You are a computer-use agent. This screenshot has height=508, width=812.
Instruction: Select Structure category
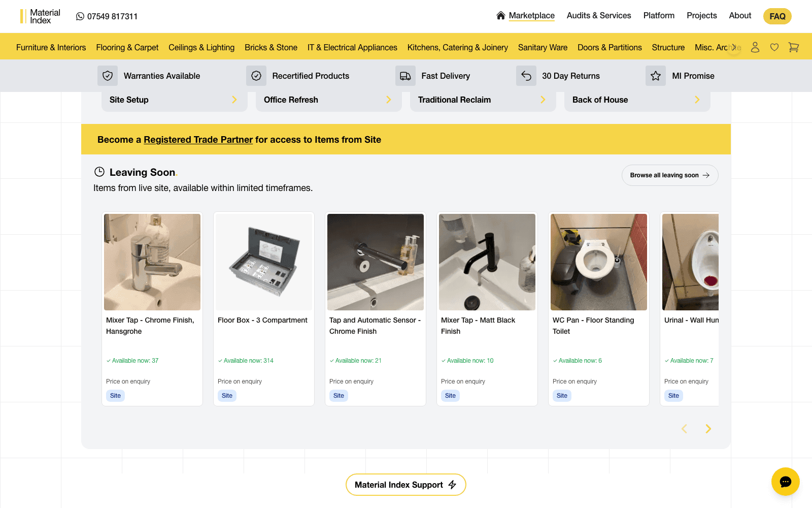tap(668, 47)
